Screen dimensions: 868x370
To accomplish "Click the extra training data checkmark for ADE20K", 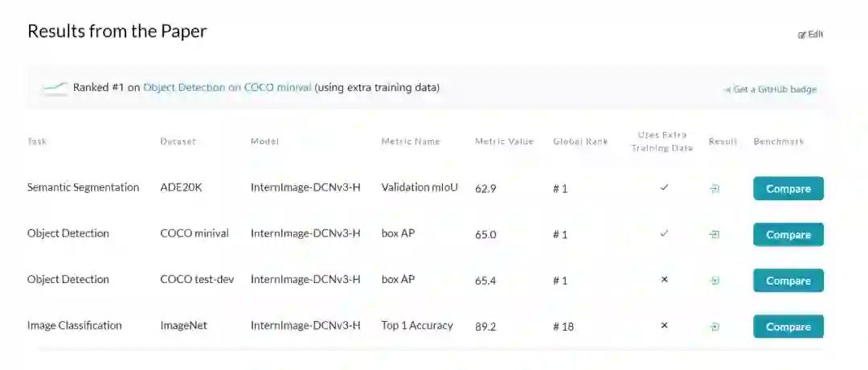I will [664, 187].
